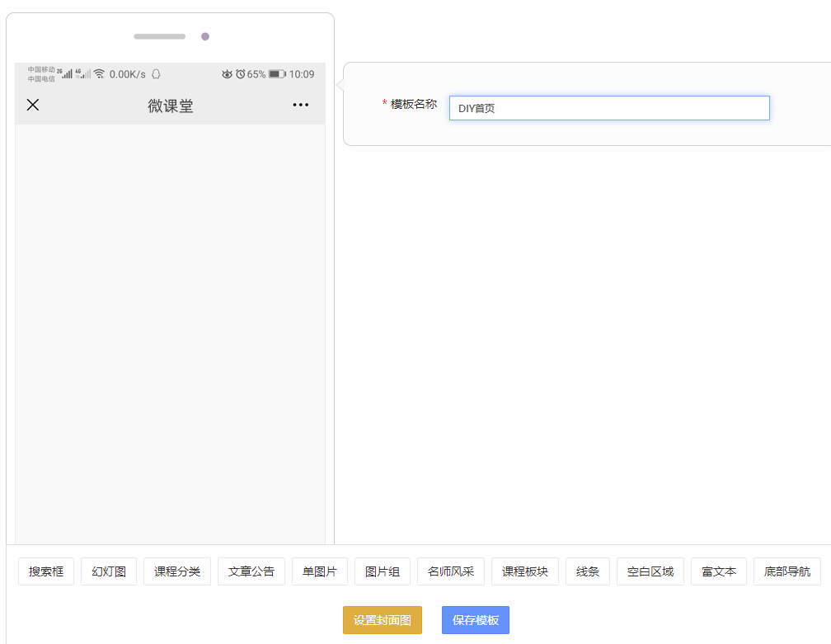Open the three-dot menu in 微课堂 header
Viewport: 831px width, 644px height.
(300, 105)
